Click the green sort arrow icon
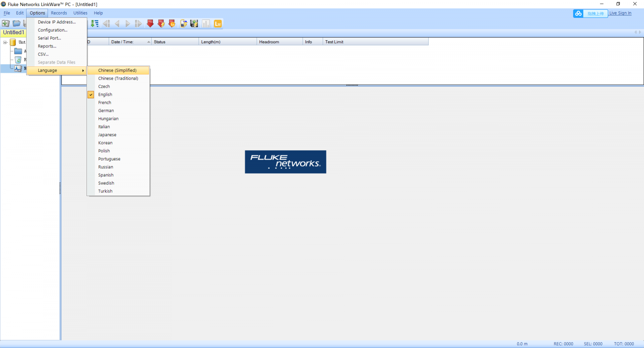 click(95, 24)
